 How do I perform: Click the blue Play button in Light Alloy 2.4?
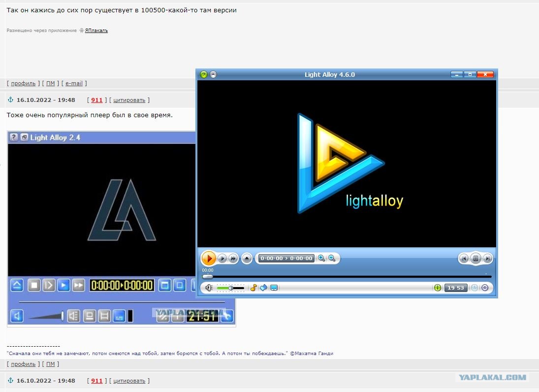pyautogui.click(x=63, y=285)
